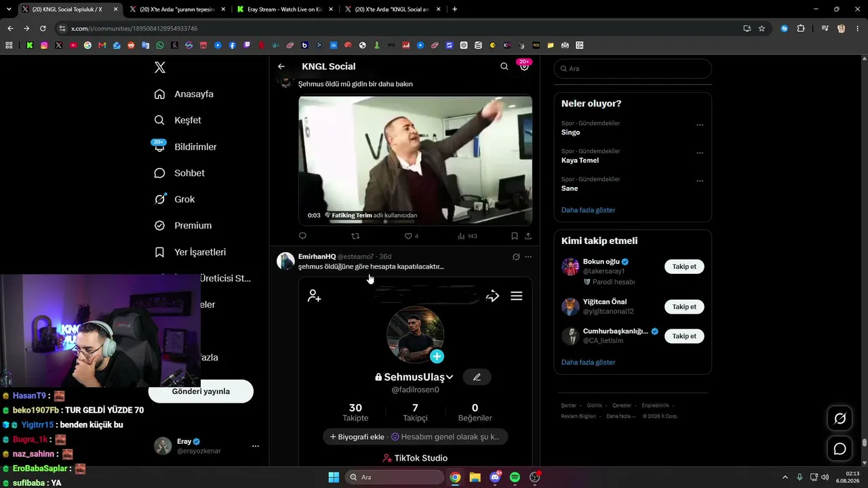Open Keşfet from the sidebar
The width and height of the screenshot is (868, 488).
coord(178,120)
